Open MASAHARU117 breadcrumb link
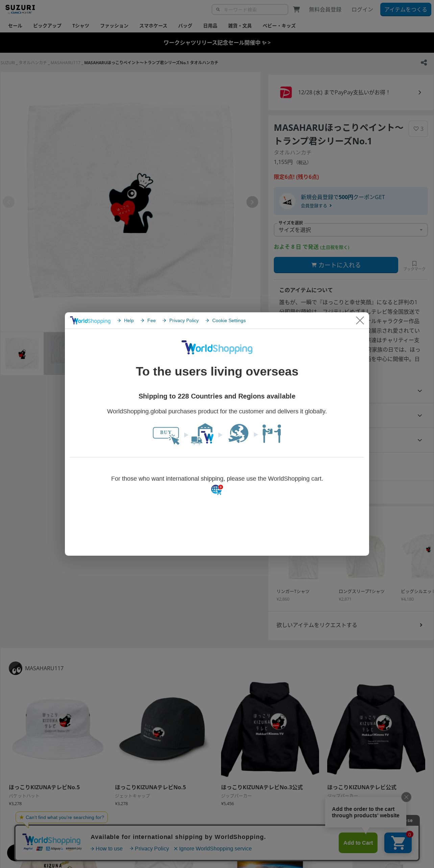This screenshot has height=868, width=434. point(66,63)
